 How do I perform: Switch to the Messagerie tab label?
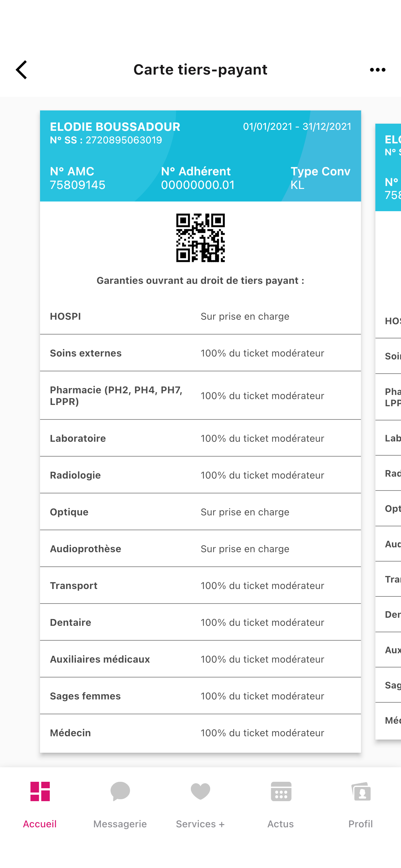[120, 824]
